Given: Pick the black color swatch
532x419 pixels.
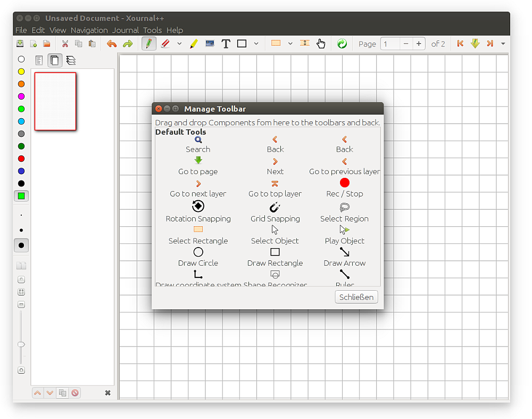Looking at the screenshot, I should (x=21, y=183).
